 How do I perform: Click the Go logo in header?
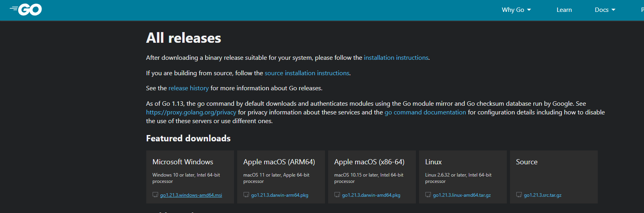[26, 10]
